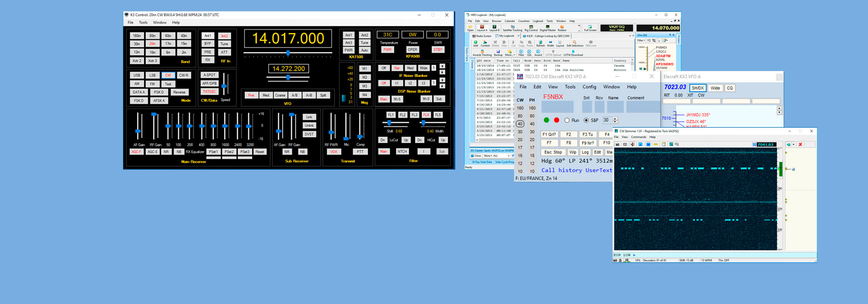The image size is (868, 304).
Task: Click first toolbar icon in CW Skimmer
Action: tap(618, 144)
